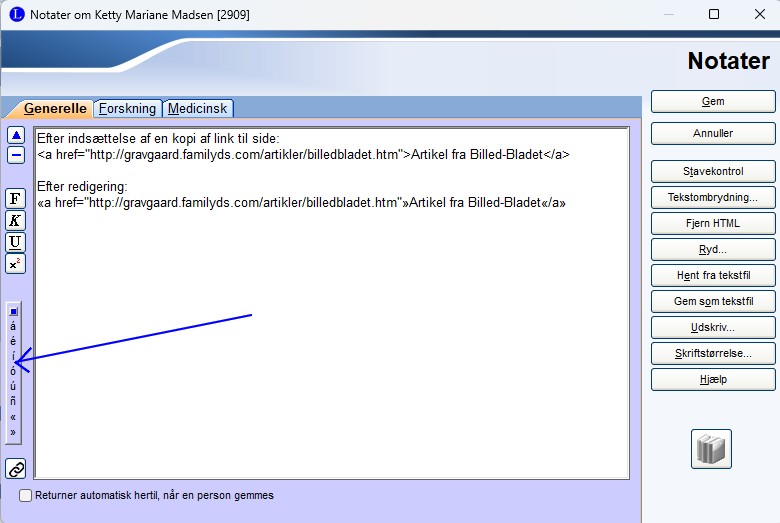
Task: Enable 'Returner automatisk hertil' checkbox
Action: point(26,495)
